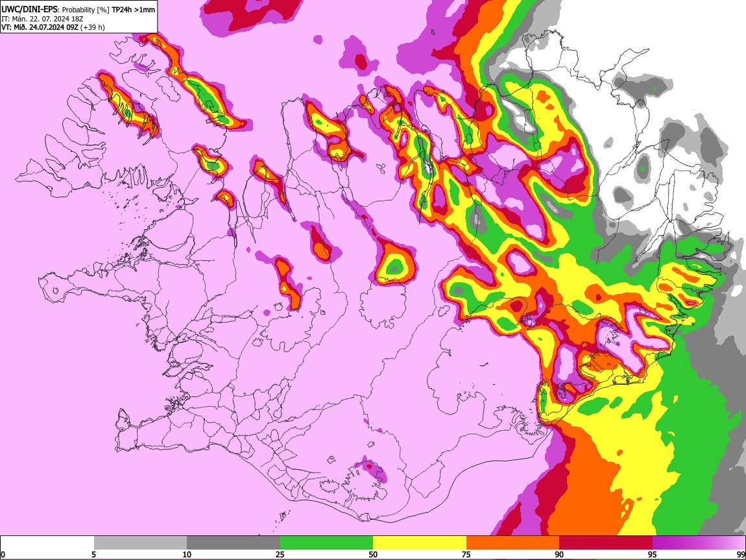The width and height of the screenshot is (746, 560).
Task: Click the legend value 5
Action: point(93,554)
